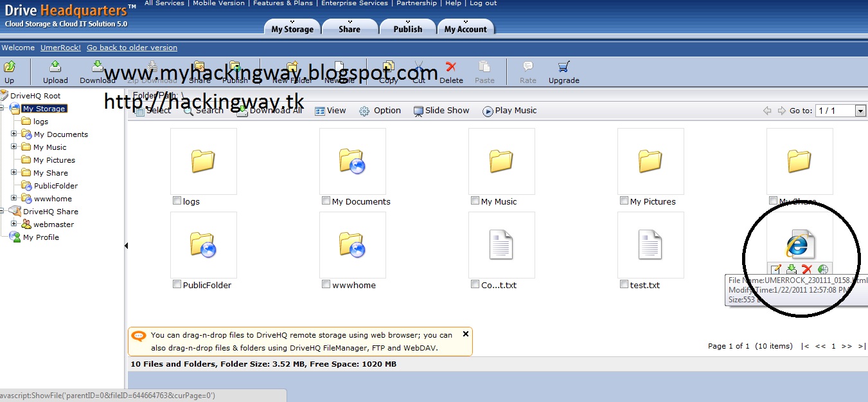Select PublicFolder in the tree
Image resolution: width=868 pixels, height=402 pixels.
click(x=56, y=186)
